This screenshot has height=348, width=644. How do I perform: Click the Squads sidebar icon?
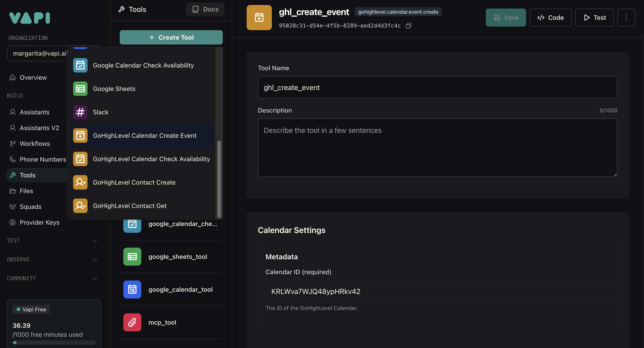(13, 206)
